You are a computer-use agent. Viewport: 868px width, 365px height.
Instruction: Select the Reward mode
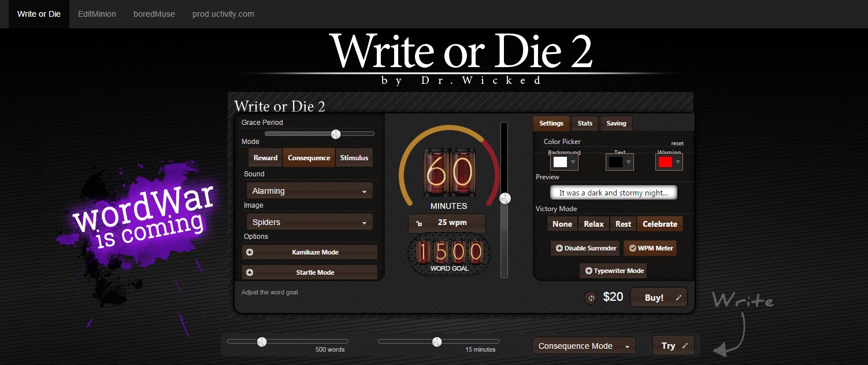265,158
